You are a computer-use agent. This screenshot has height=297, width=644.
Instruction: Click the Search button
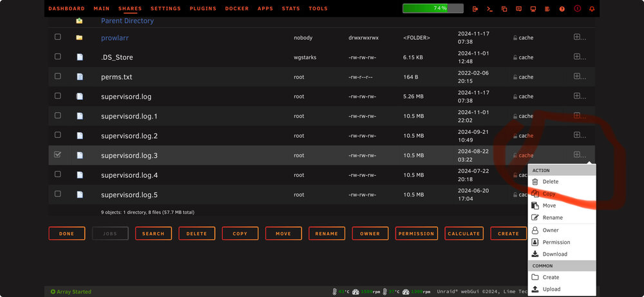153,233
